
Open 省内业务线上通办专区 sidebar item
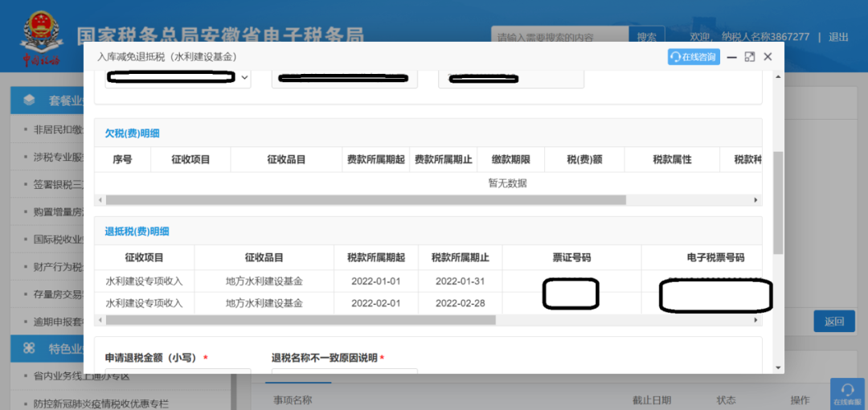pos(81,377)
